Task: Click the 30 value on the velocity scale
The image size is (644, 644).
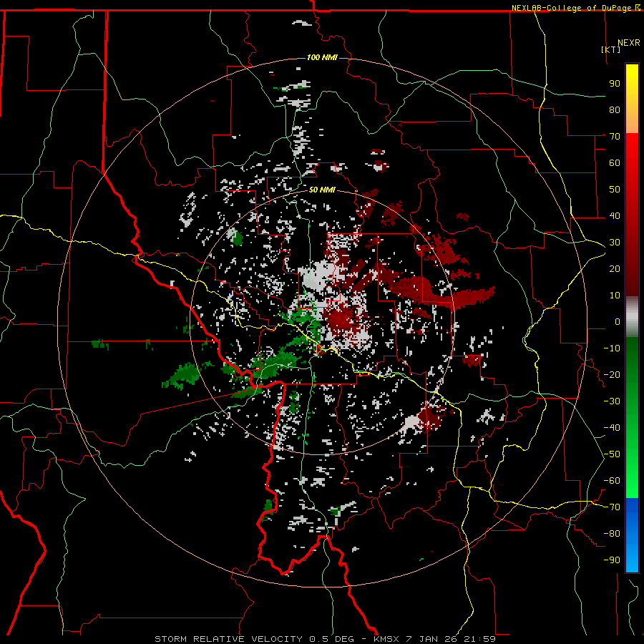Action: tap(615, 243)
